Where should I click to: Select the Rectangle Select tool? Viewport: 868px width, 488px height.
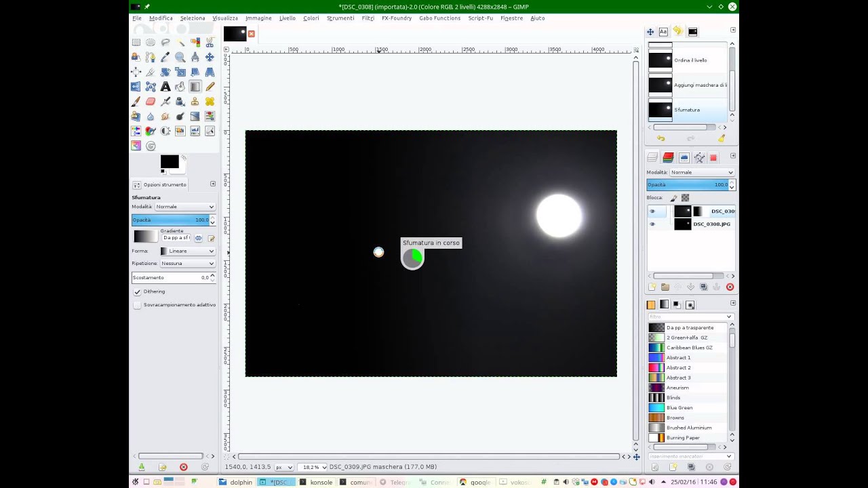click(136, 42)
